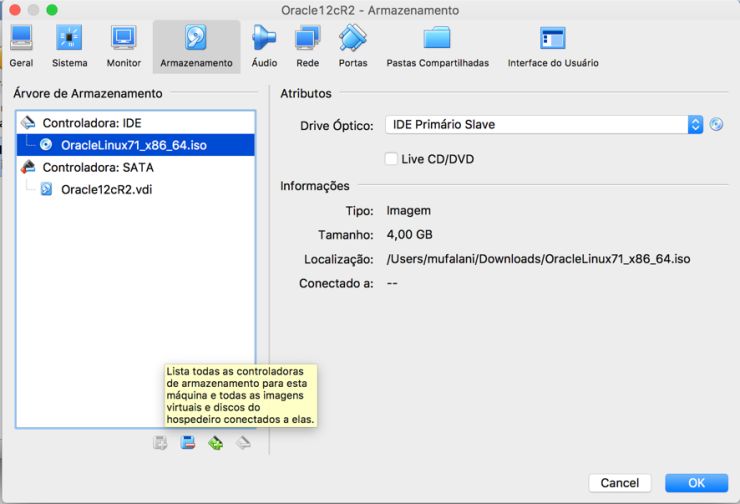Click the Cancel button
This screenshot has height=504, width=740.
click(x=620, y=483)
